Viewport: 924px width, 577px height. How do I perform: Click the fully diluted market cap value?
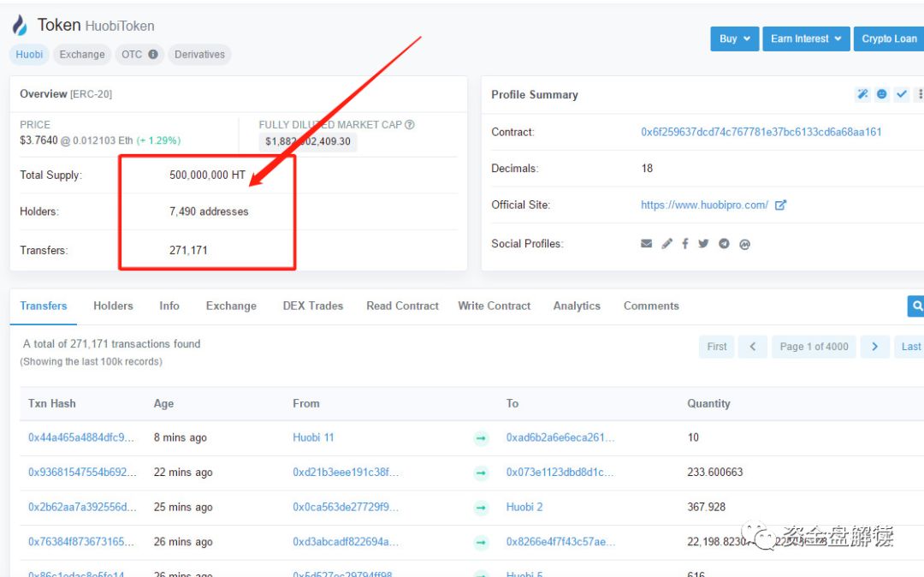(308, 141)
